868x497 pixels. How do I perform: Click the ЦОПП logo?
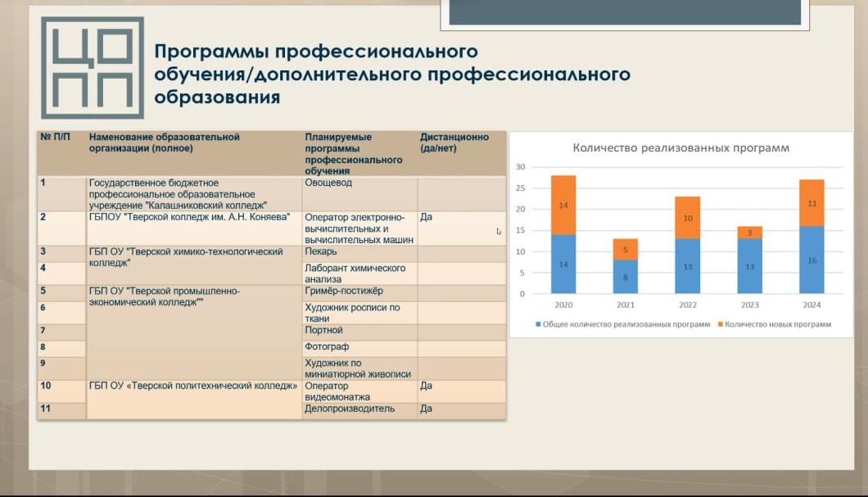[92, 66]
